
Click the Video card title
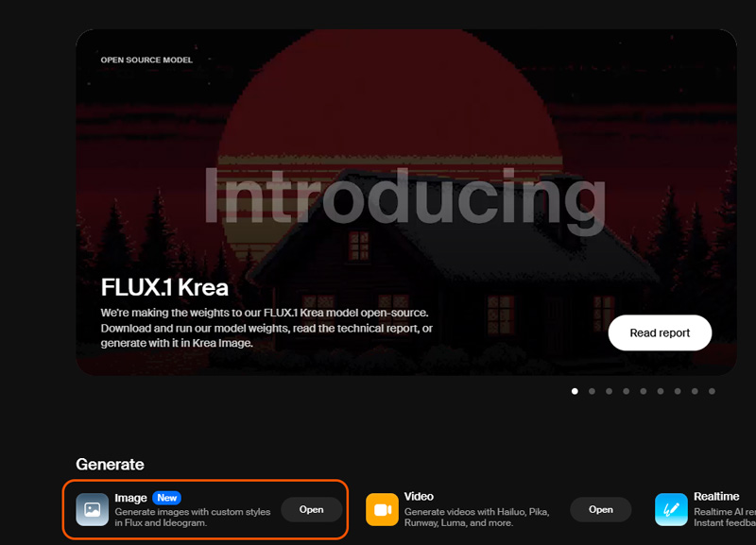[419, 496]
